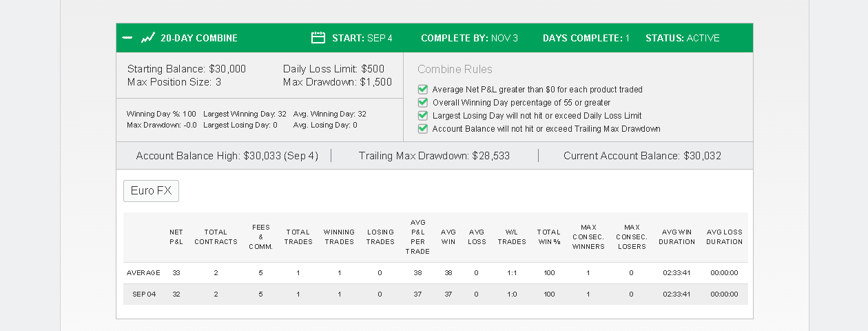The width and height of the screenshot is (868, 331).
Task: Toggle the Largest Losing Day rule checkbox
Action: coord(423,116)
